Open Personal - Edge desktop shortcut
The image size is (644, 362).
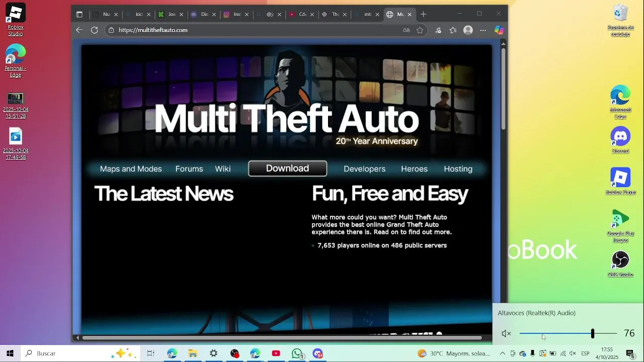click(x=16, y=61)
